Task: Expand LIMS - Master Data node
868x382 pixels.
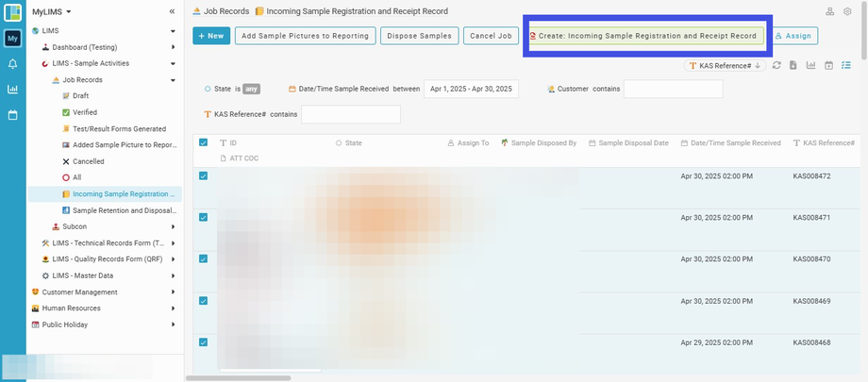Action: (173, 275)
